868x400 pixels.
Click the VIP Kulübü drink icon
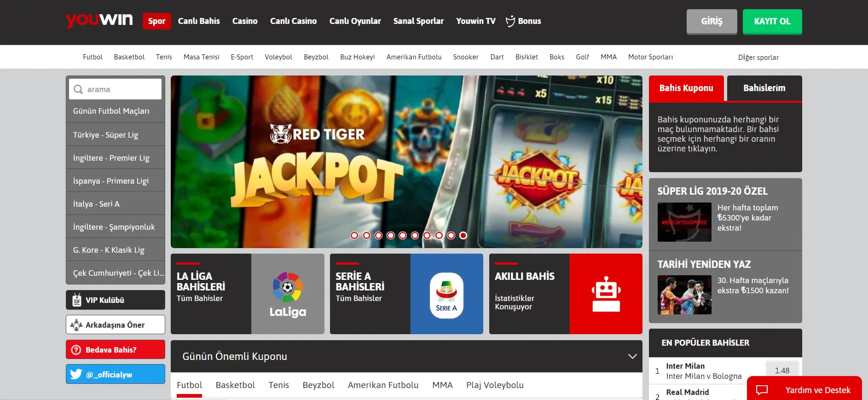coord(77,300)
